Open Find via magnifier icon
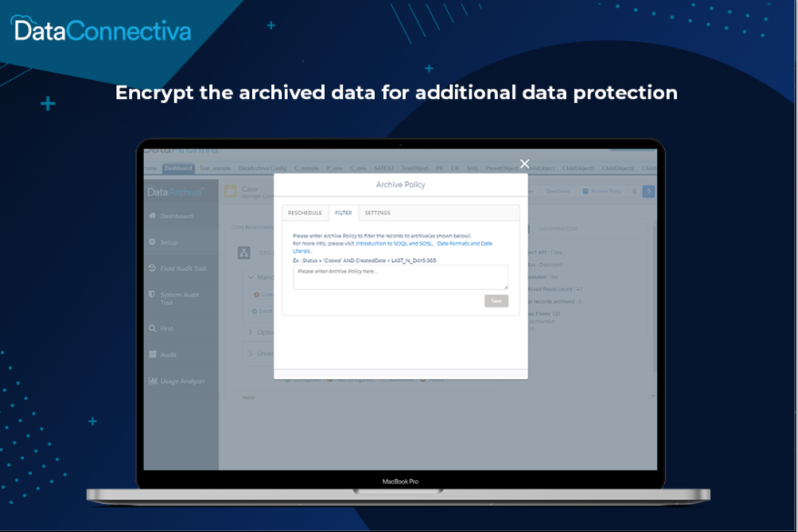 (152, 328)
